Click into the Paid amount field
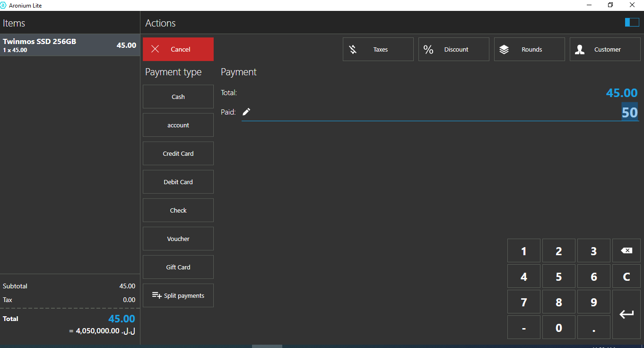This screenshot has width=644, height=348. click(x=440, y=113)
